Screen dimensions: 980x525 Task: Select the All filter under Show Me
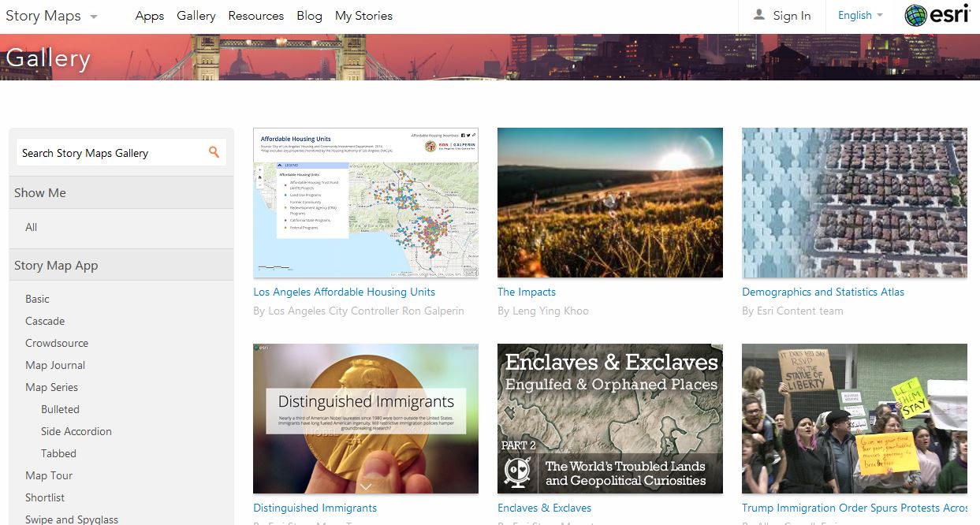pos(32,227)
